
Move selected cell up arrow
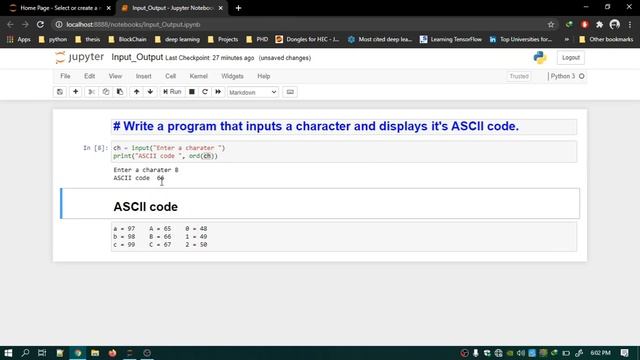(x=136, y=92)
